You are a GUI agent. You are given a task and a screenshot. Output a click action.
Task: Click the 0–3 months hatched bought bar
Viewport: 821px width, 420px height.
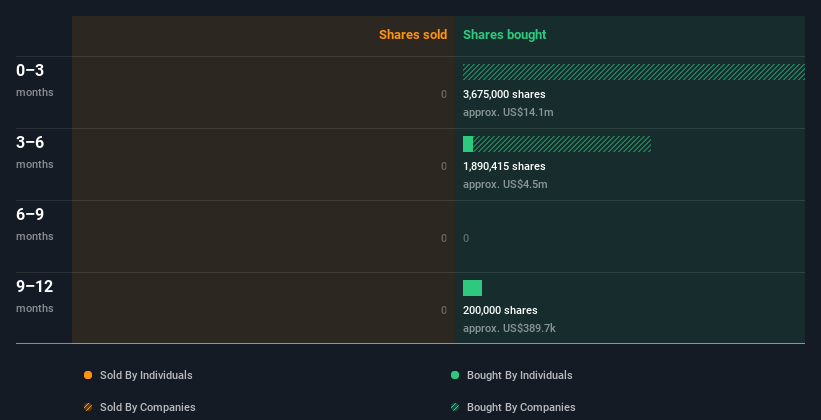tap(634, 72)
